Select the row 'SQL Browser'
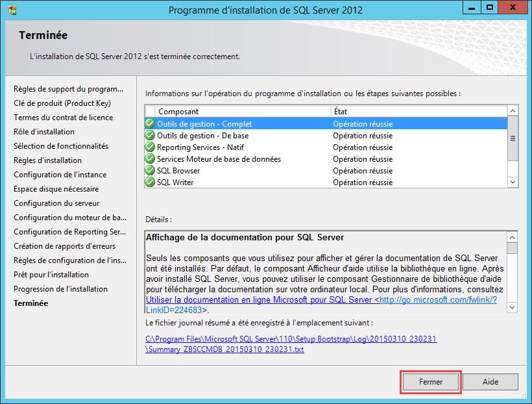The image size is (532, 404). point(326,171)
